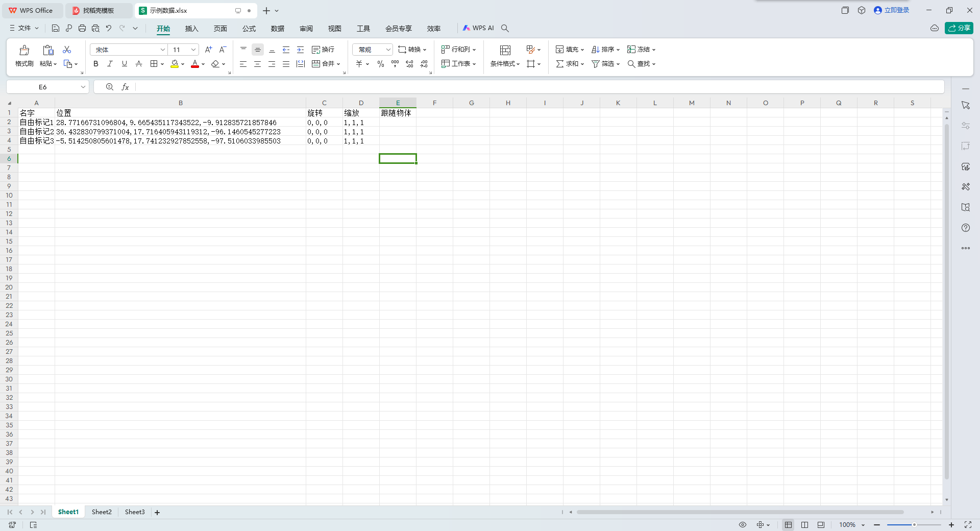
Task: Click the Save icon in quick access toolbar
Action: (56, 28)
